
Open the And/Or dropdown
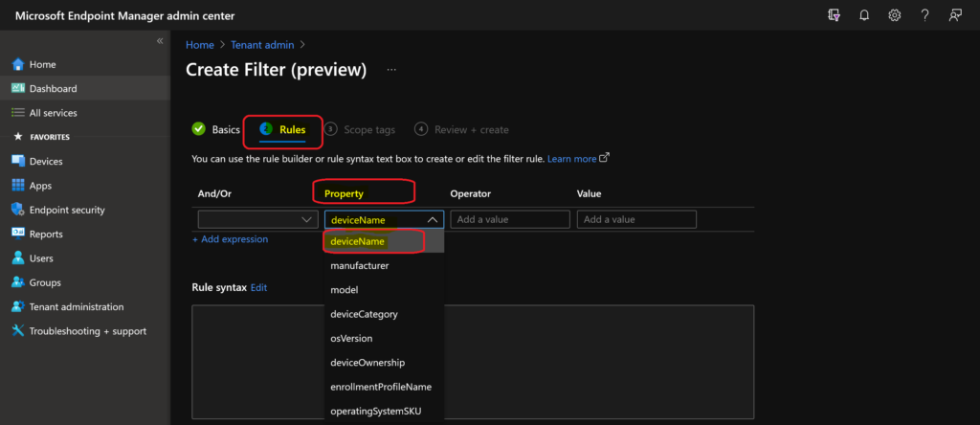(257, 219)
